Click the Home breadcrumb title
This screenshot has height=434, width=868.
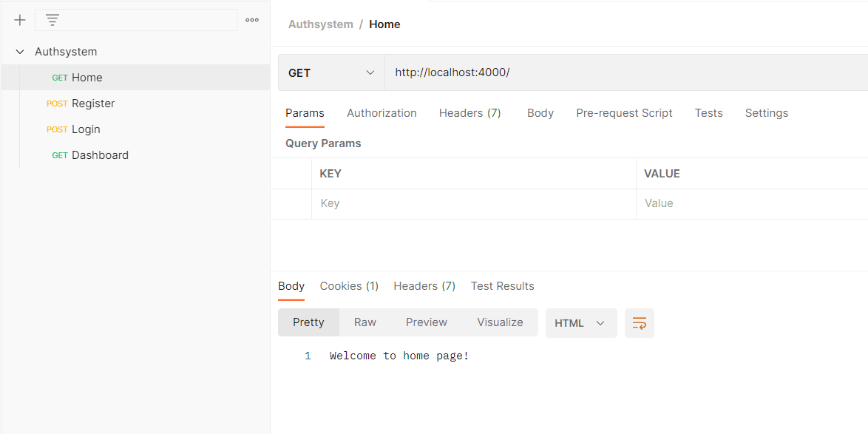pyautogui.click(x=384, y=24)
